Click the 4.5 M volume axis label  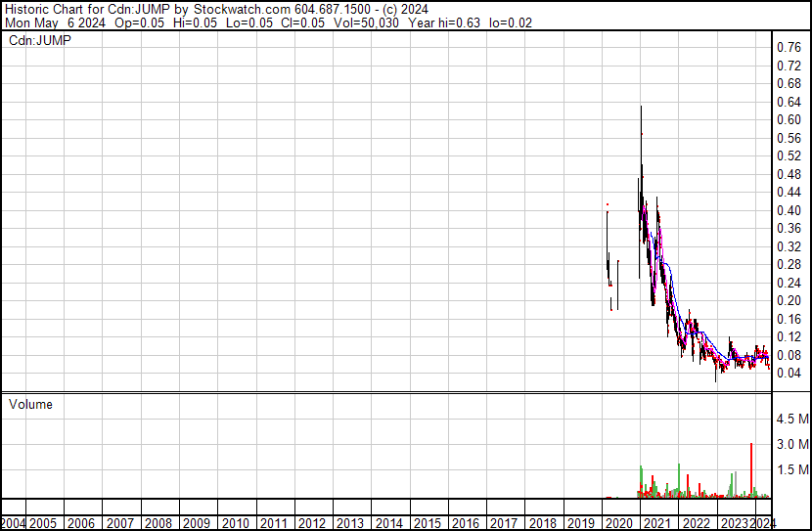click(x=792, y=419)
